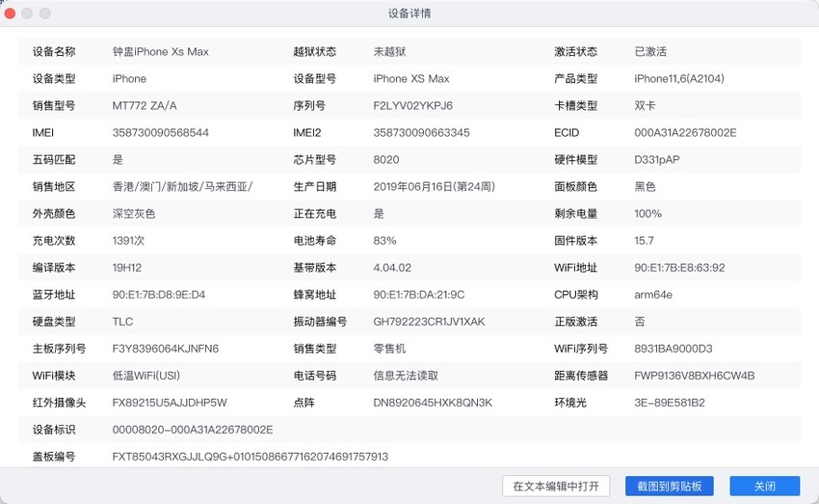Select shell color value 深空灰色
Viewport: 819px width, 504px height.
click(x=134, y=214)
